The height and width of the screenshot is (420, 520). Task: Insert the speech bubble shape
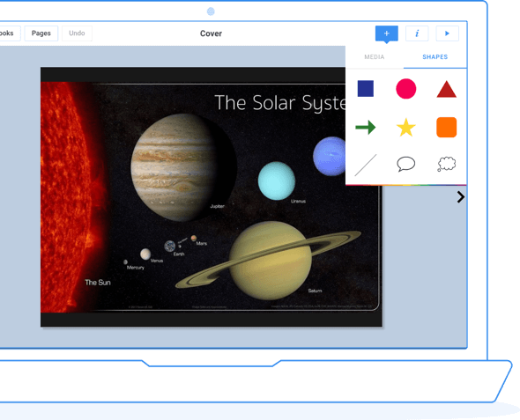coord(406,164)
